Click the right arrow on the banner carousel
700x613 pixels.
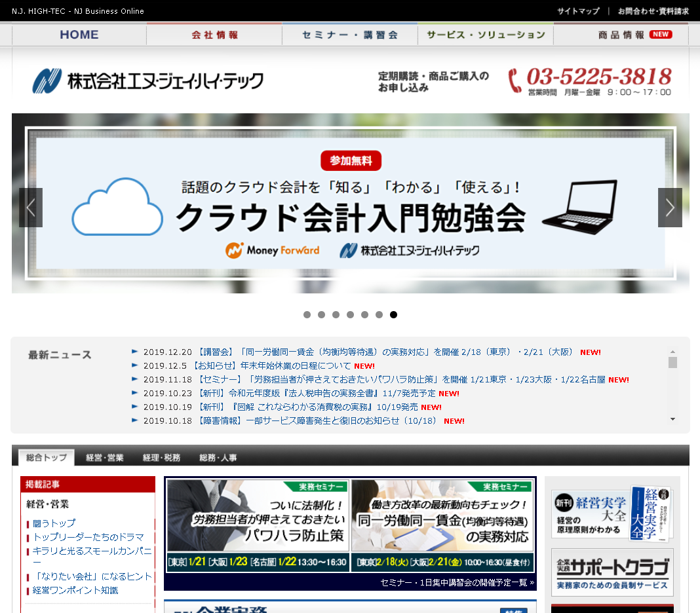[x=670, y=207]
